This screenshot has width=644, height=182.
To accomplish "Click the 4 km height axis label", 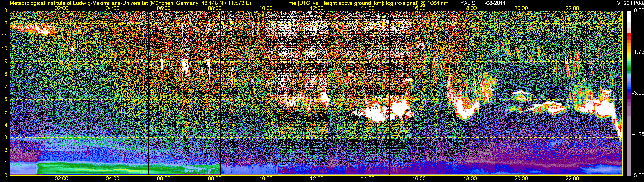I will 6,125.
